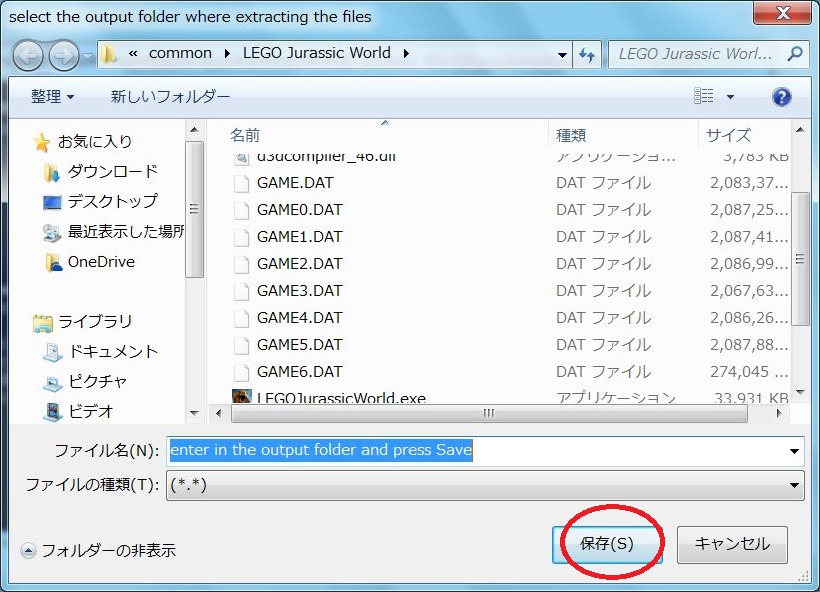820x592 pixels.
Task: Open Help with the question mark icon
Action: click(x=781, y=97)
